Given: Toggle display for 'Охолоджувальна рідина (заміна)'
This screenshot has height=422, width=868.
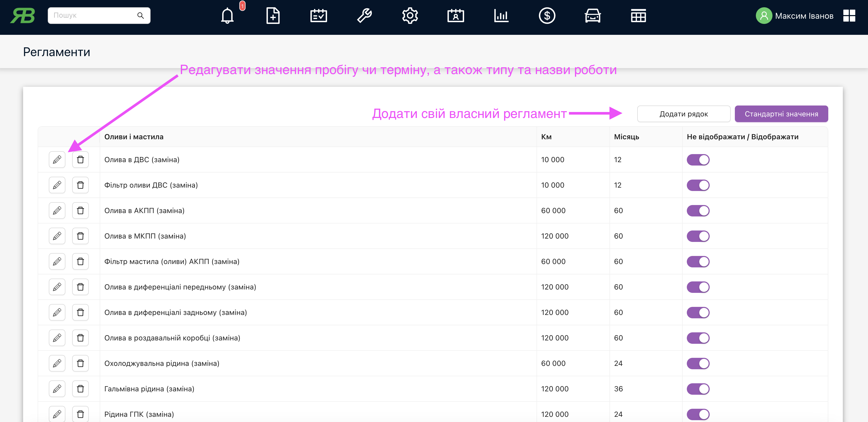Looking at the screenshot, I should pyautogui.click(x=698, y=363).
